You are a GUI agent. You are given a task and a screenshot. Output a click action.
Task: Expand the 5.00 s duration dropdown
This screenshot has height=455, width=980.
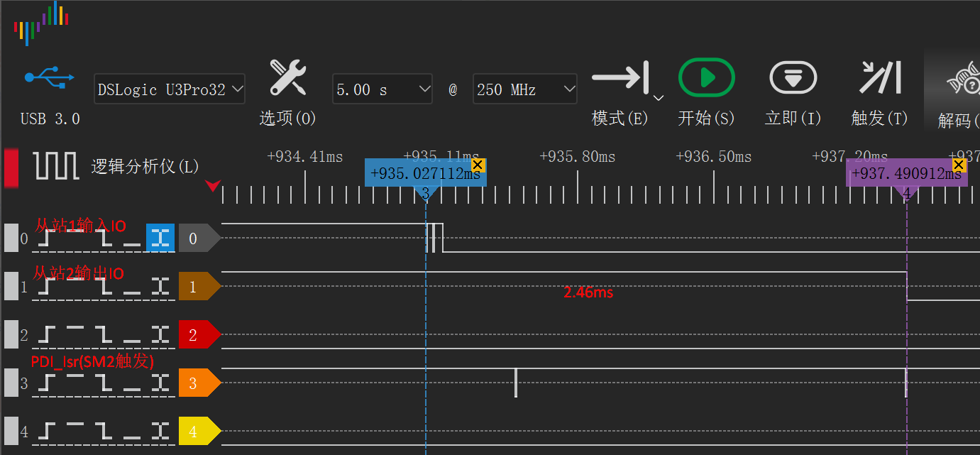coord(382,89)
